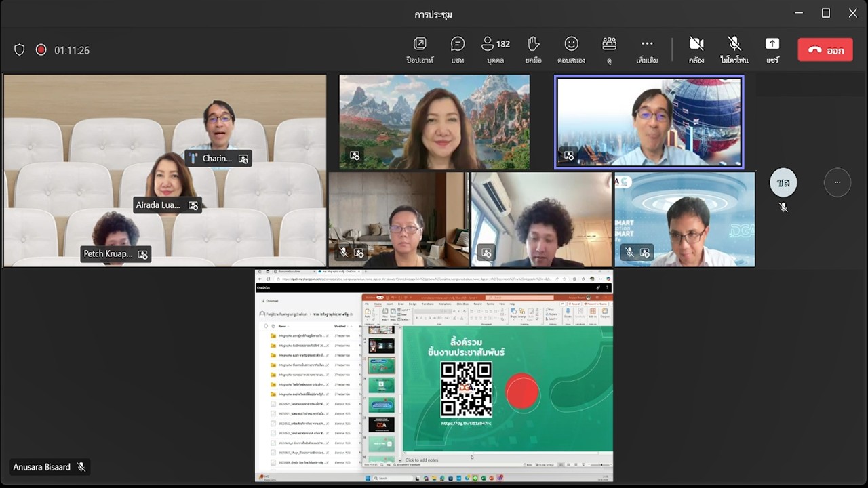
Task: Select the video tile of woman with glasses
Action: 398,219
